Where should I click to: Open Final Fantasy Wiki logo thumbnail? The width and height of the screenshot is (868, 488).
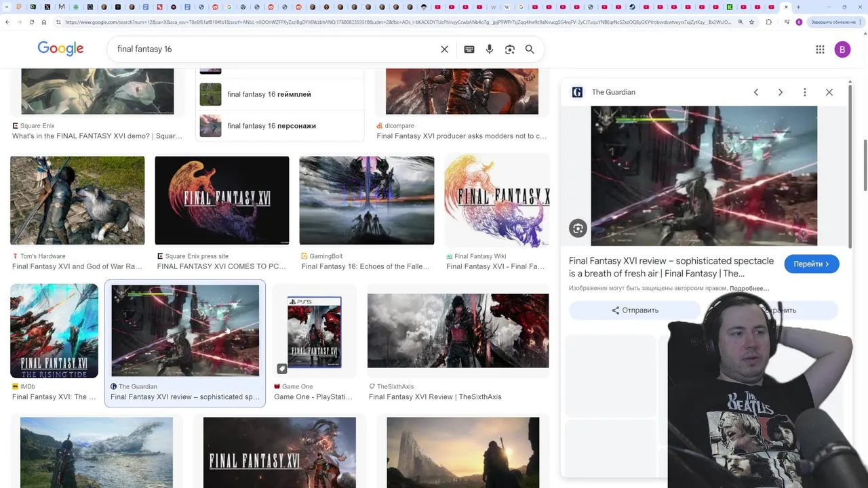coord(496,200)
